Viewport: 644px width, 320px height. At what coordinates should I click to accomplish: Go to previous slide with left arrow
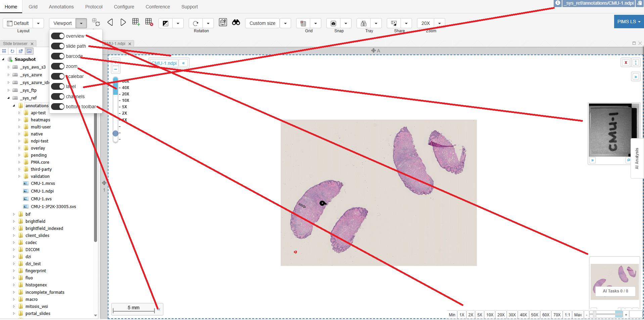click(110, 22)
